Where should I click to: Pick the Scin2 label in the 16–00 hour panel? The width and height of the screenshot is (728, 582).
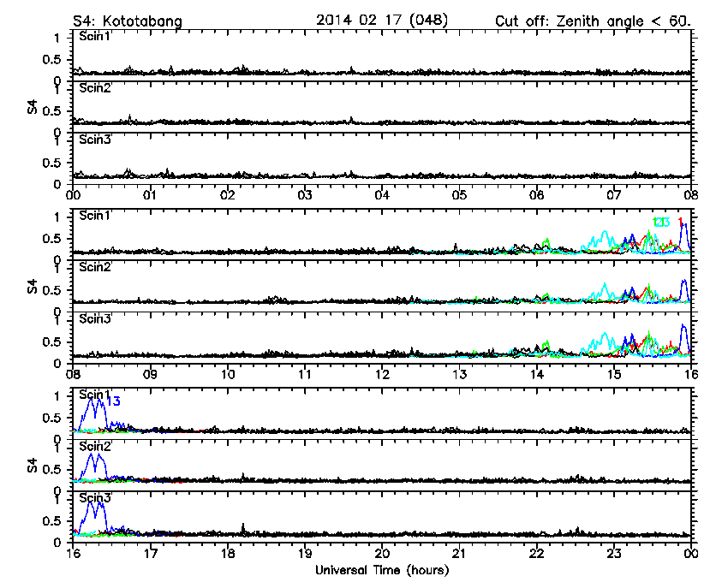click(x=95, y=447)
